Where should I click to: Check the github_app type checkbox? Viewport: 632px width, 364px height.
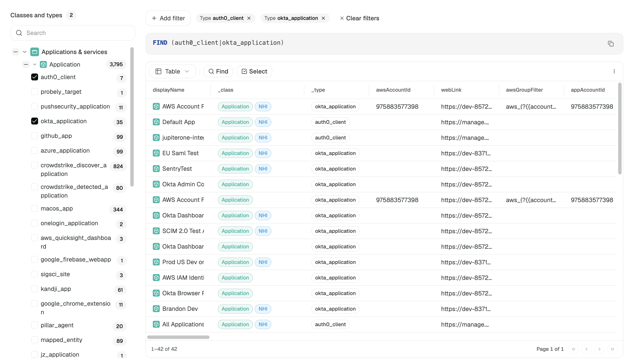pyautogui.click(x=35, y=136)
